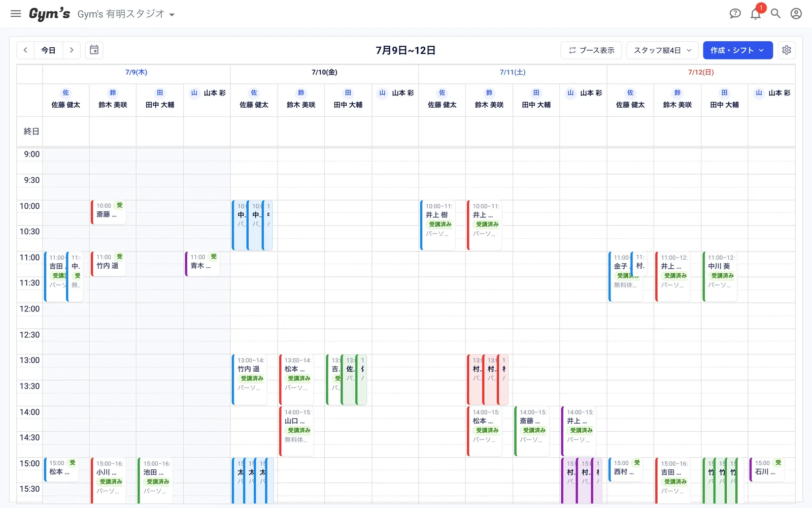Open 山口 14:00 booking on 7/10

296,431
